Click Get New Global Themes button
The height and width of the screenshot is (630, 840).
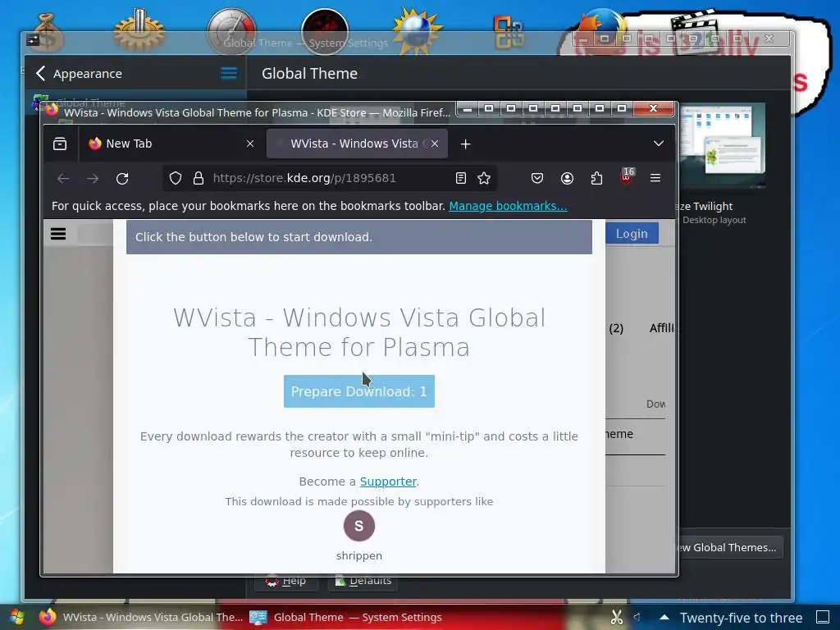click(x=730, y=547)
